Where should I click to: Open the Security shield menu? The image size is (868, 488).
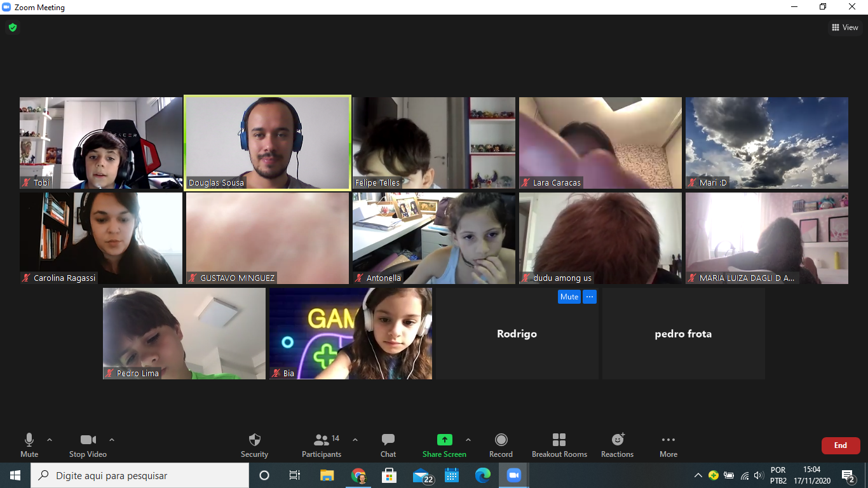(254, 445)
